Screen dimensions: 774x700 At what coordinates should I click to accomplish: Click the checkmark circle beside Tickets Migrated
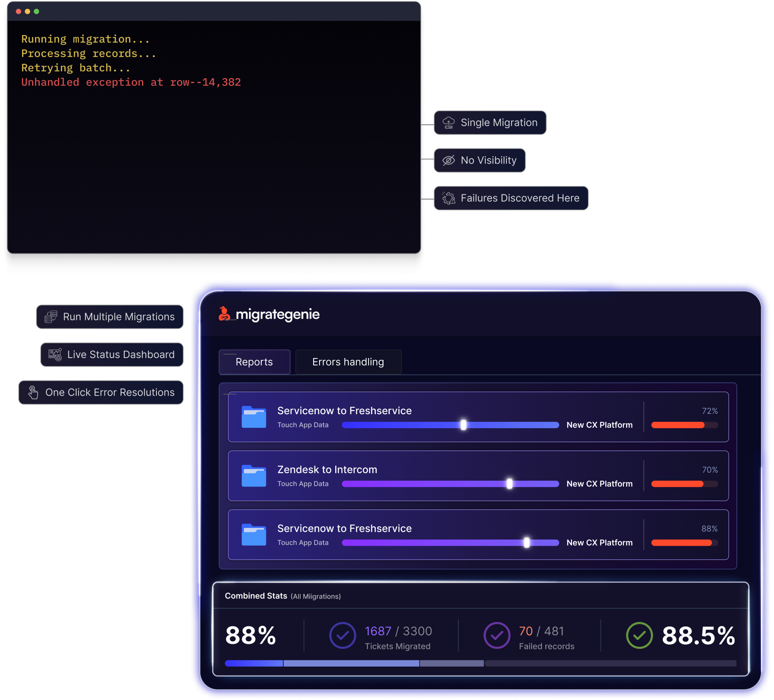click(x=342, y=635)
